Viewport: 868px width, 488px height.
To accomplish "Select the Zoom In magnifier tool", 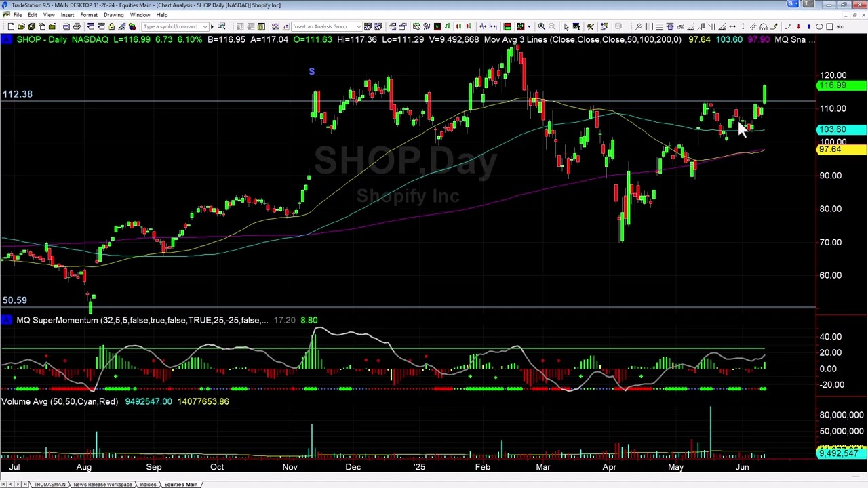I will click(542, 26).
